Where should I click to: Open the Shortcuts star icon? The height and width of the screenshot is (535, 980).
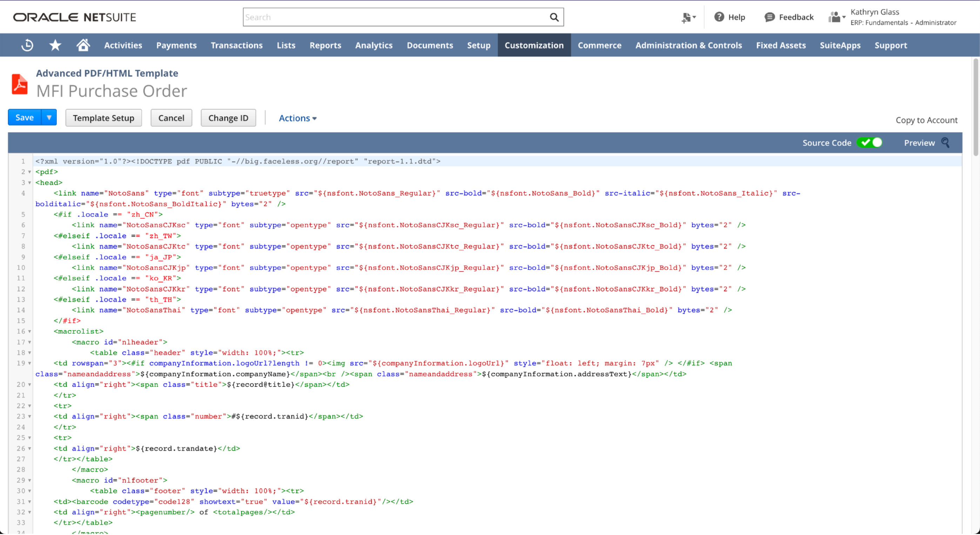click(55, 45)
